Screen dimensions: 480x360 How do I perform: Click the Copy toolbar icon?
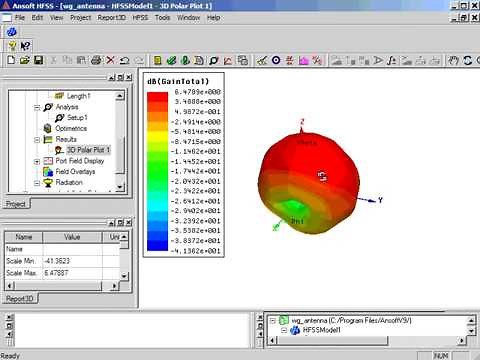[x=67, y=60]
